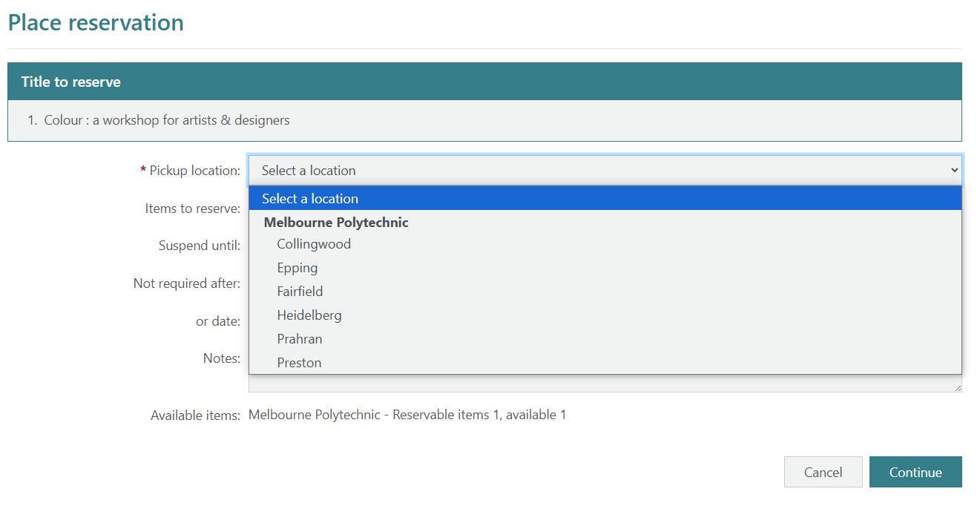
Task: Click the 'Colour : a workshop' title entry
Action: (167, 120)
